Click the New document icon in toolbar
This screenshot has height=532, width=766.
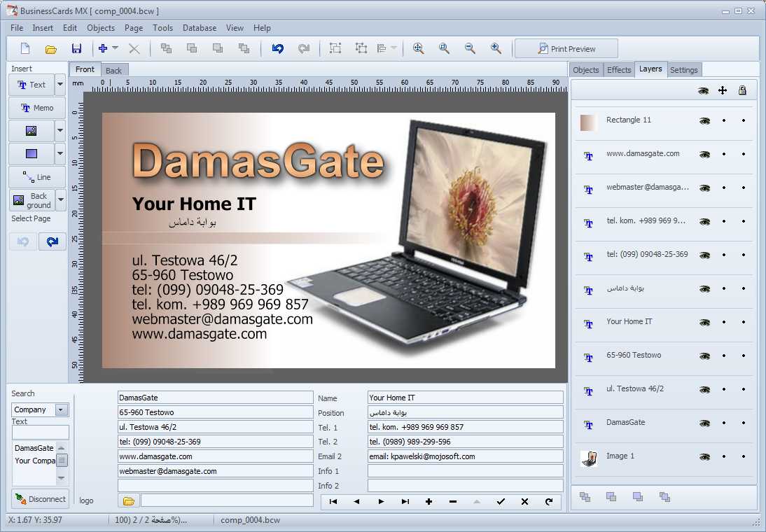coord(25,48)
